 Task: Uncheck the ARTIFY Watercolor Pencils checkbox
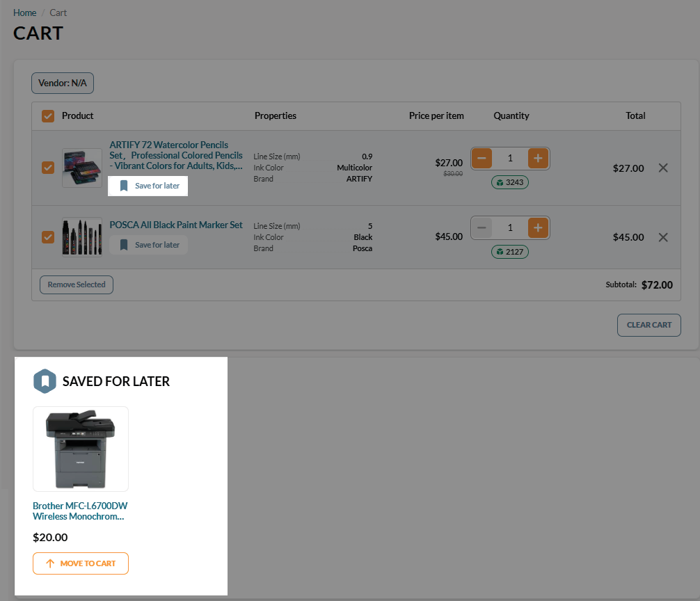click(x=48, y=168)
